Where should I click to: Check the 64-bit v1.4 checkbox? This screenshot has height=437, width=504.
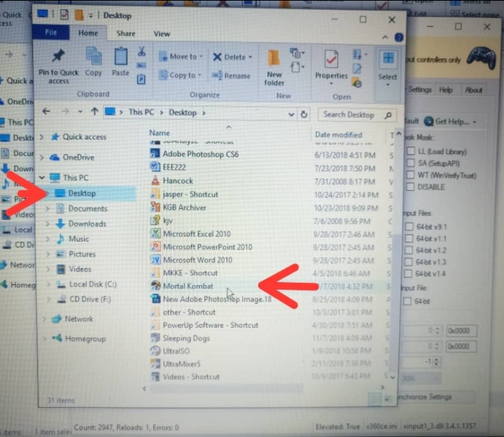click(x=408, y=273)
